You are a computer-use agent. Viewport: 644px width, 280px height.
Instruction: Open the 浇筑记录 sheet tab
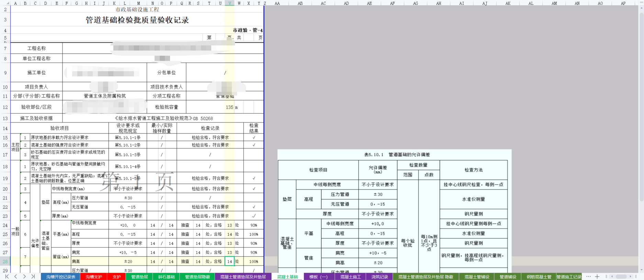[380, 277]
